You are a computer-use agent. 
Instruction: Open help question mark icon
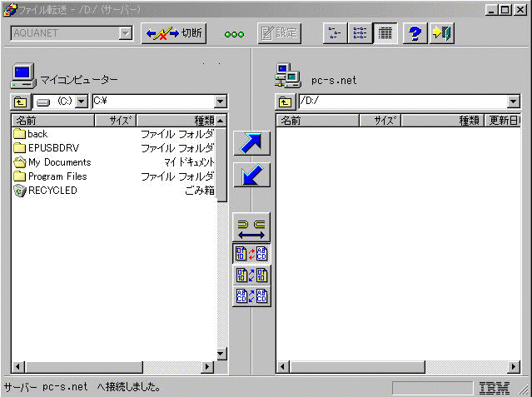pyautogui.click(x=415, y=33)
